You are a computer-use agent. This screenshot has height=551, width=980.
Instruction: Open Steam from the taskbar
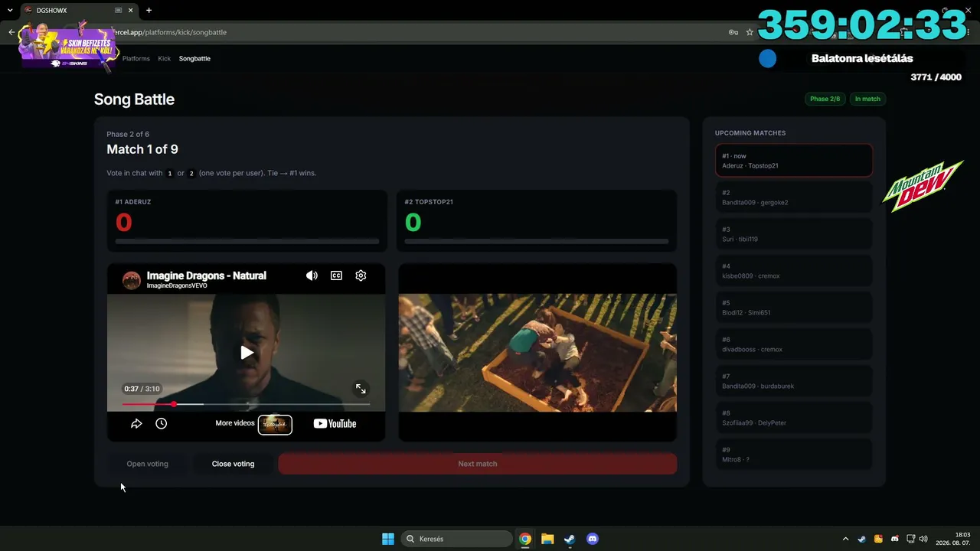[570, 539]
